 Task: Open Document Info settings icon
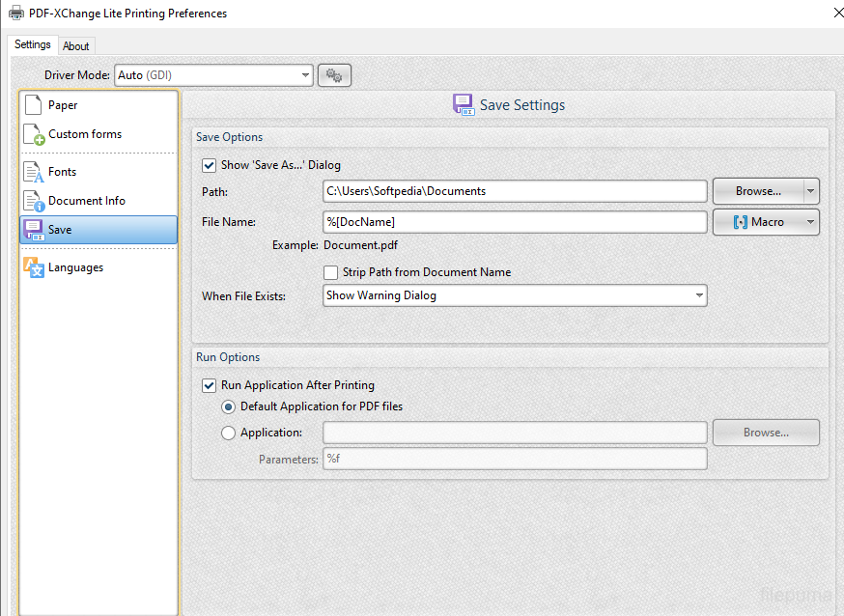[34, 201]
